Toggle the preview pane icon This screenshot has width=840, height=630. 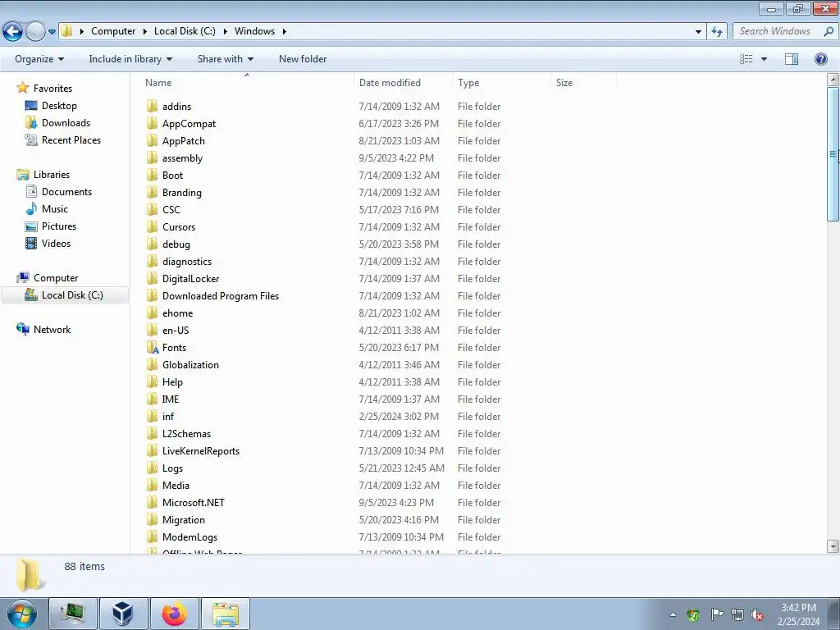[792, 59]
